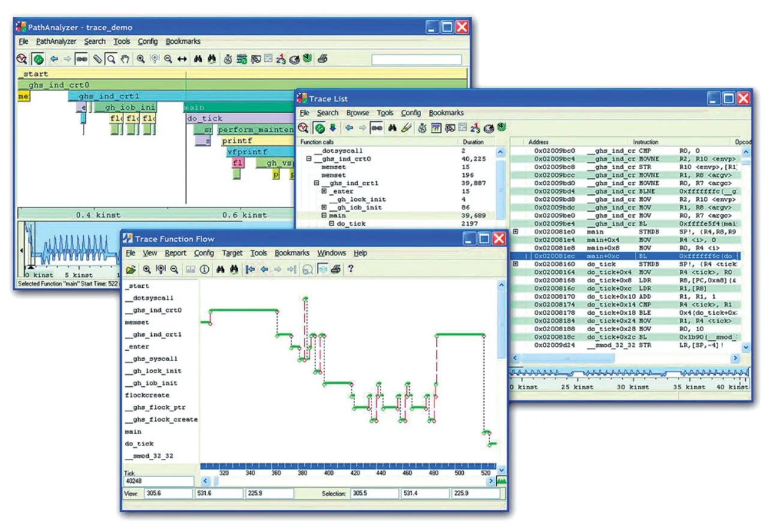The height and width of the screenshot is (532, 768).
Task: Toggle the magnifier select mode in PathAnalyzer
Action: [x=111, y=59]
